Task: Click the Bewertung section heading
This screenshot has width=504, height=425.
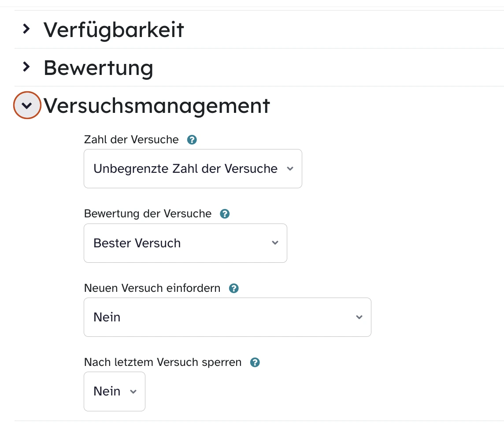Action: click(x=98, y=67)
